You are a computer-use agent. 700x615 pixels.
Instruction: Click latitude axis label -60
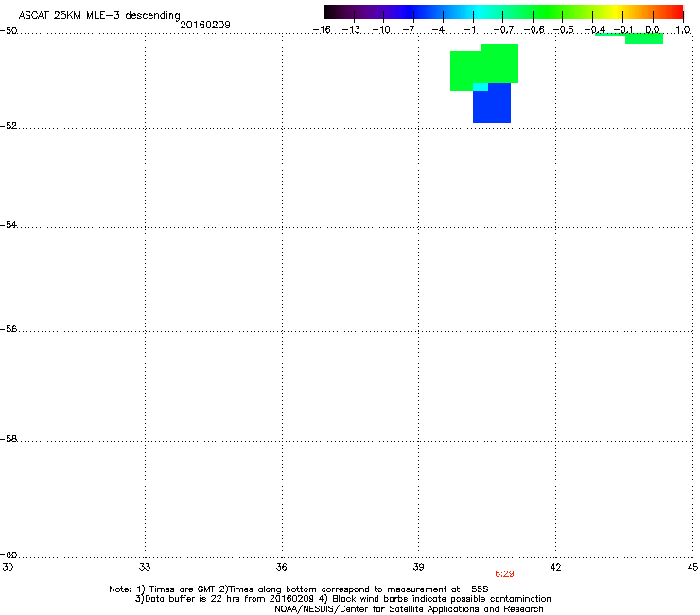coord(9,554)
